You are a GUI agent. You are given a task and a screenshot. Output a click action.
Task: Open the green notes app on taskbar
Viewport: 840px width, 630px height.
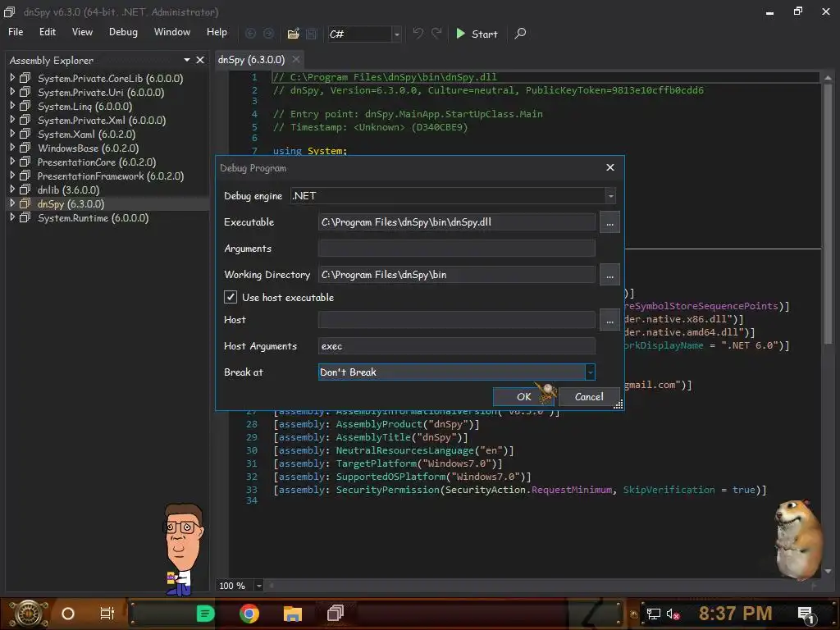tap(205, 614)
